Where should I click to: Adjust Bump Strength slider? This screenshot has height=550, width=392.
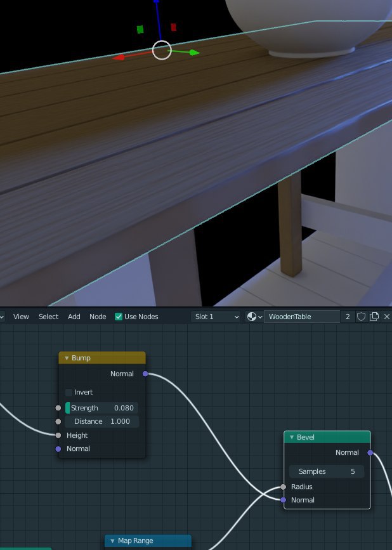click(101, 408)
